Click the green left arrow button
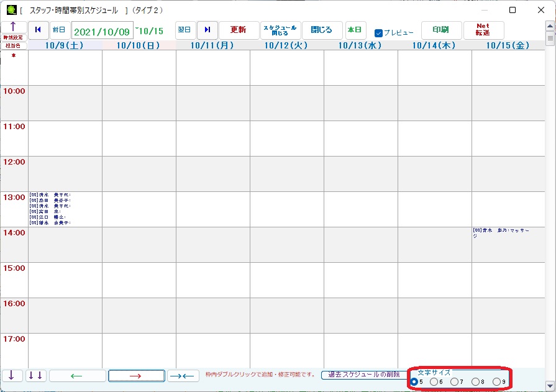This screenshot has height=392, width=556. point(77,376)
